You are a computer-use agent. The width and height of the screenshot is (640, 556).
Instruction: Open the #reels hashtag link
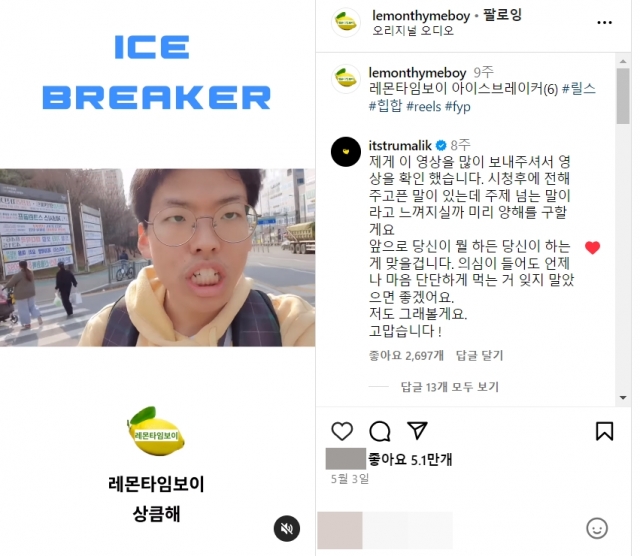424,107
